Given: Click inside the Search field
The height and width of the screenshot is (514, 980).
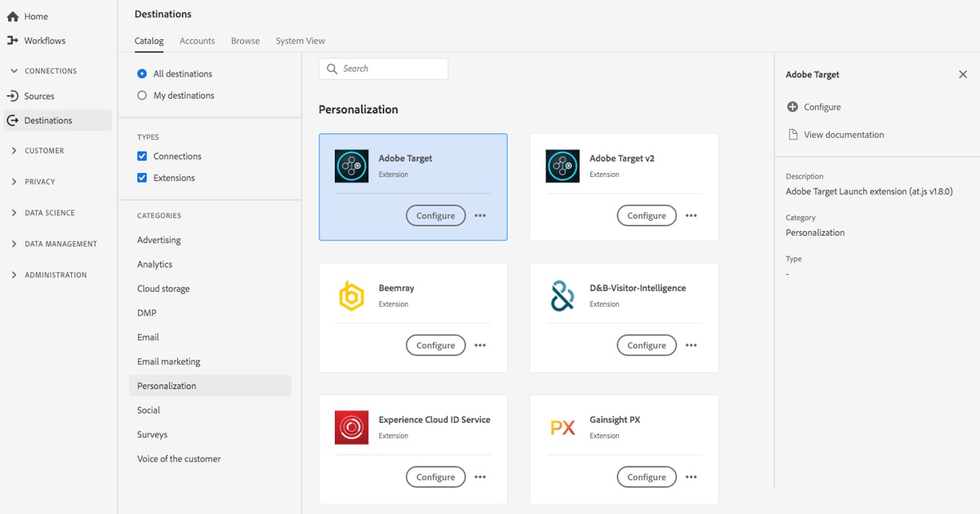Looking at the screenshot, I should pyautogui.click(x=383, y=69).
